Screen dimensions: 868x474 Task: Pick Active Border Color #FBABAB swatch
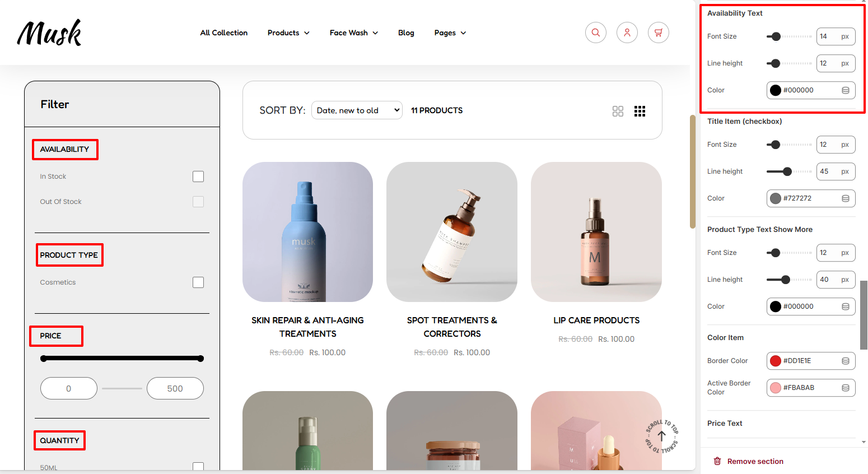point(776,388)
